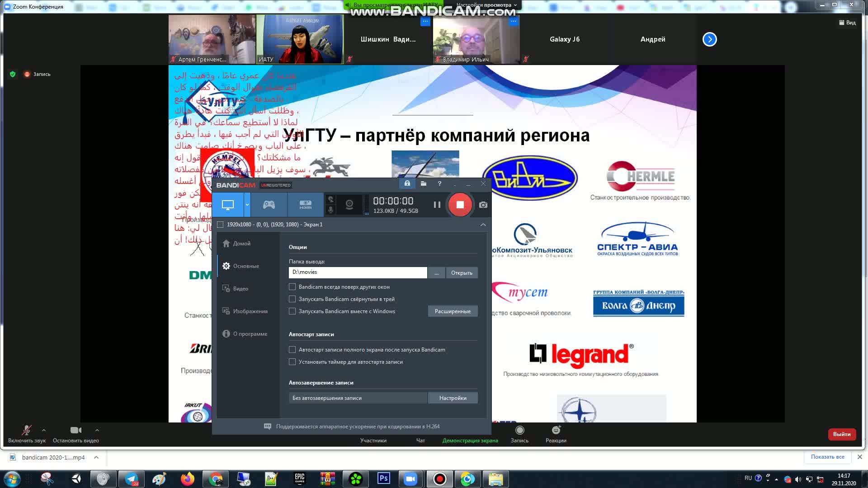Open Zoom Участники panel
The height and width of the screenshot is (488, 868).
pos(373,440)
